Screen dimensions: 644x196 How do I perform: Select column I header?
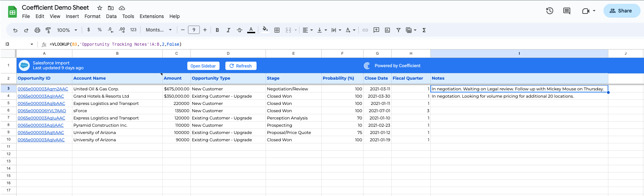[519, 53]
